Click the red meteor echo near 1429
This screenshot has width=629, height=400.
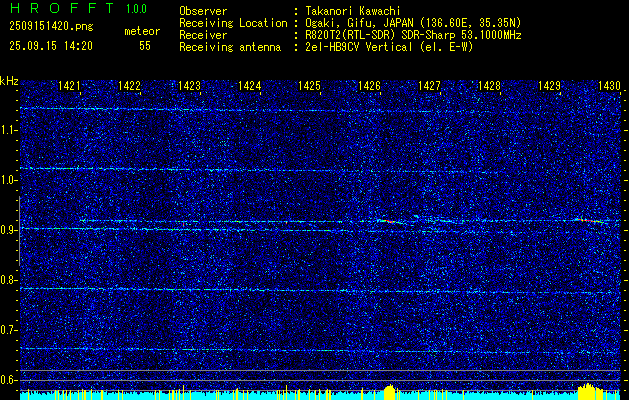pos(590,220)
